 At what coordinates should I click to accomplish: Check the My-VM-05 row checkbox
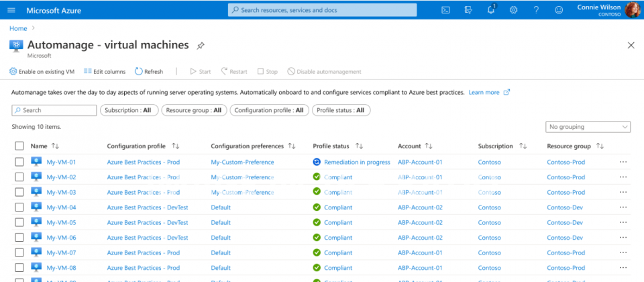pyautogui.click(x=19, y=222)
